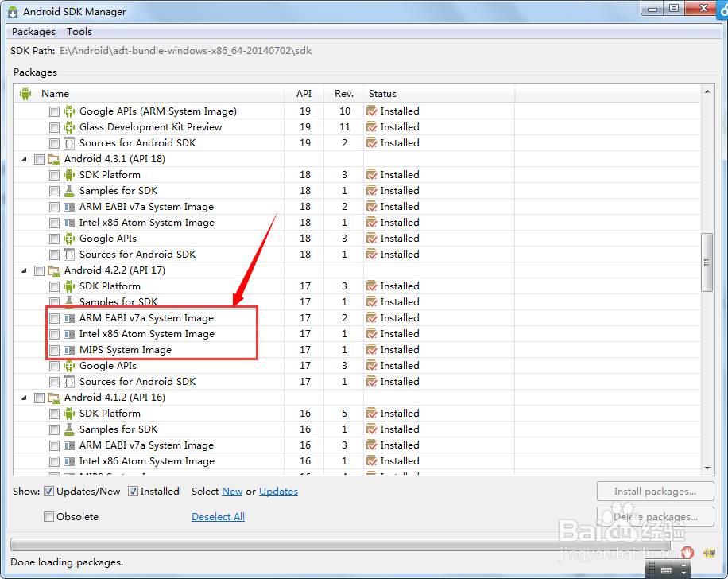This screenshot has width=728, height=579.
Task: Click the ARM EABI v7a API 16 system image icon
Action: pos(69,445)
